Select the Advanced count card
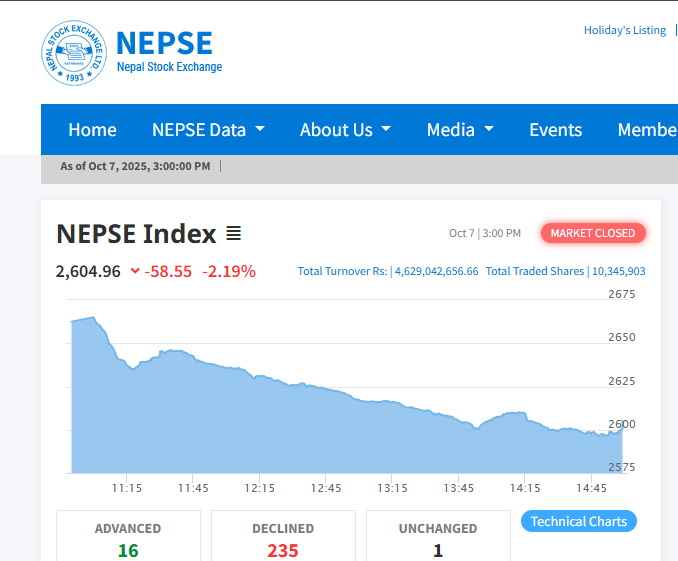Viewport: 678px width, 561px height. (128, 538)
